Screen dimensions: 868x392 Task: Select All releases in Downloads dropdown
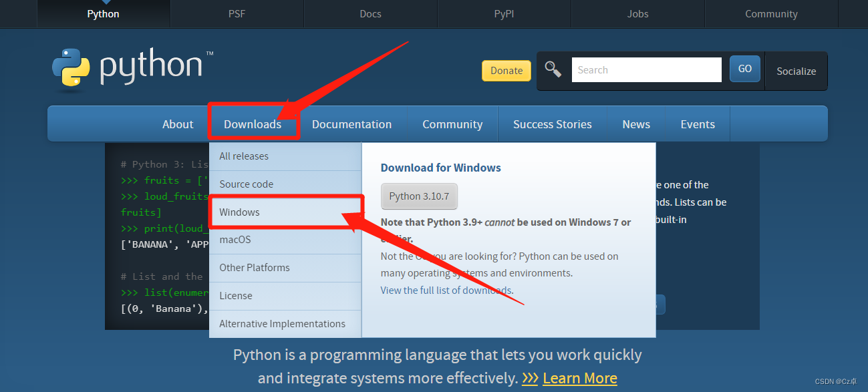pyautogui.click(x=285, y=156)
